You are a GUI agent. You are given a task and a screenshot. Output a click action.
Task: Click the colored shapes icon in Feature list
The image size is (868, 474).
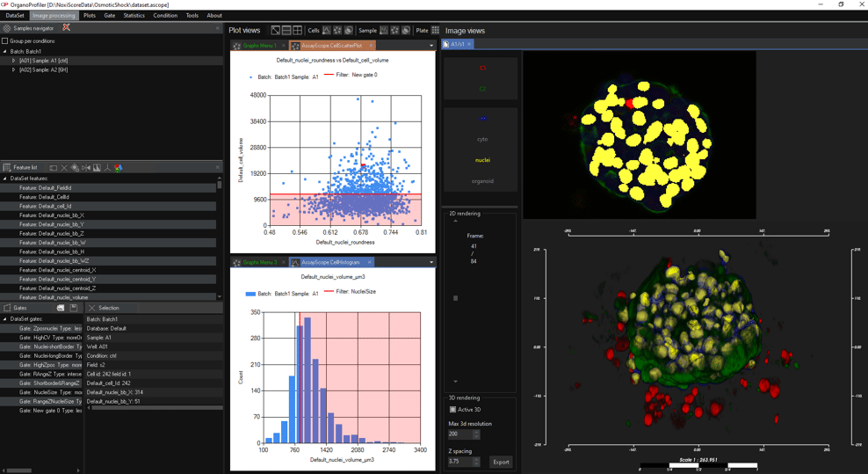pyautogui.click(x=118, y=167)
